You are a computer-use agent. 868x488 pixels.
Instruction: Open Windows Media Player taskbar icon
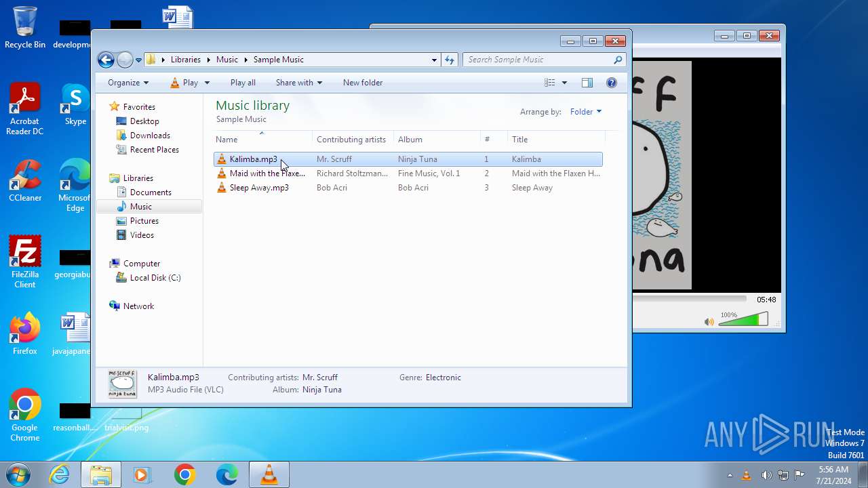[x=142, y=475]
